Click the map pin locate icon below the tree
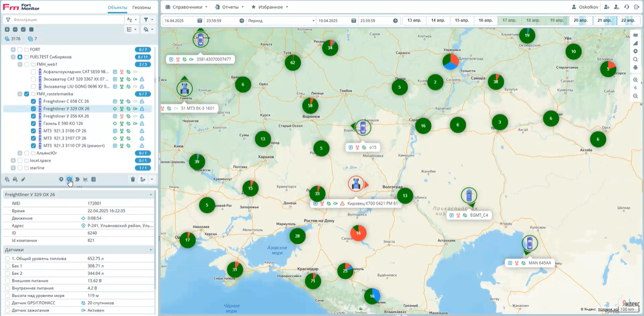Image resolution: width=644 pixels, height=316 pixels. click(61, 179)
